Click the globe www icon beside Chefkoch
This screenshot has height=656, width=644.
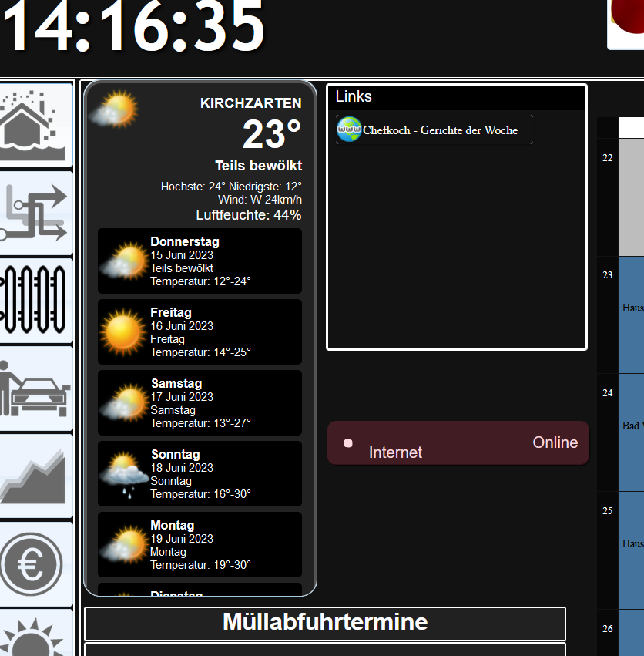349,130
